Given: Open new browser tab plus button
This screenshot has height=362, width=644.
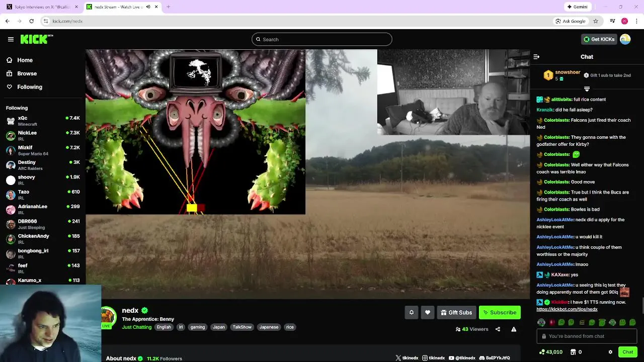Looking at the screenshot, I should (168, 7).
